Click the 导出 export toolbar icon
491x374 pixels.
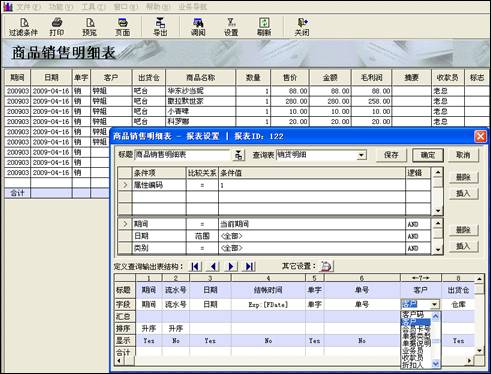tap(160, 27)
